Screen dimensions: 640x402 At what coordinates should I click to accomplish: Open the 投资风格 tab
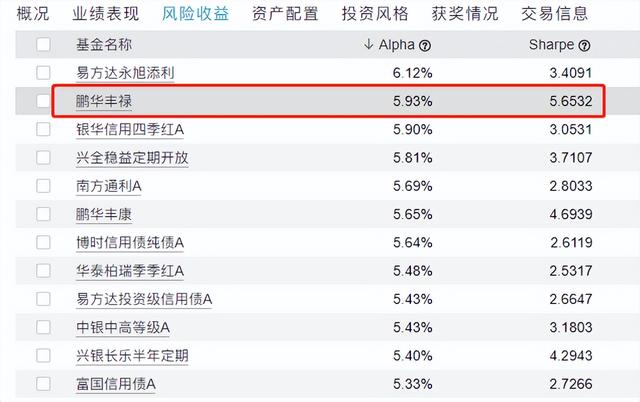click(x=375, y=14)
